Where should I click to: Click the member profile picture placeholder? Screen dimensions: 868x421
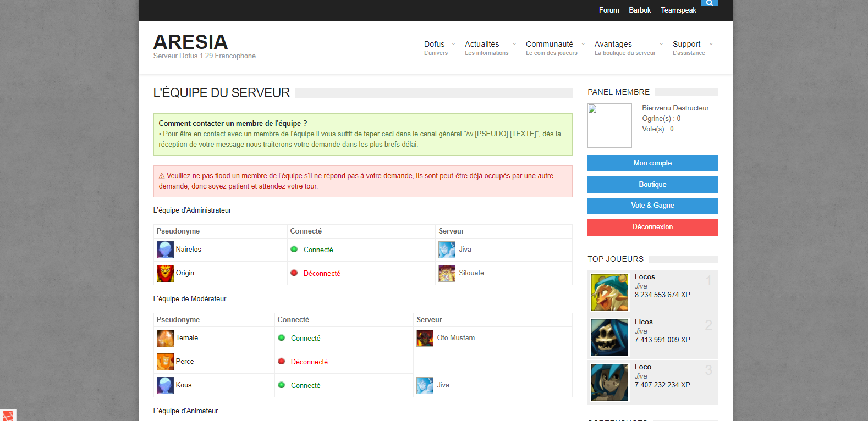point(609,125)
